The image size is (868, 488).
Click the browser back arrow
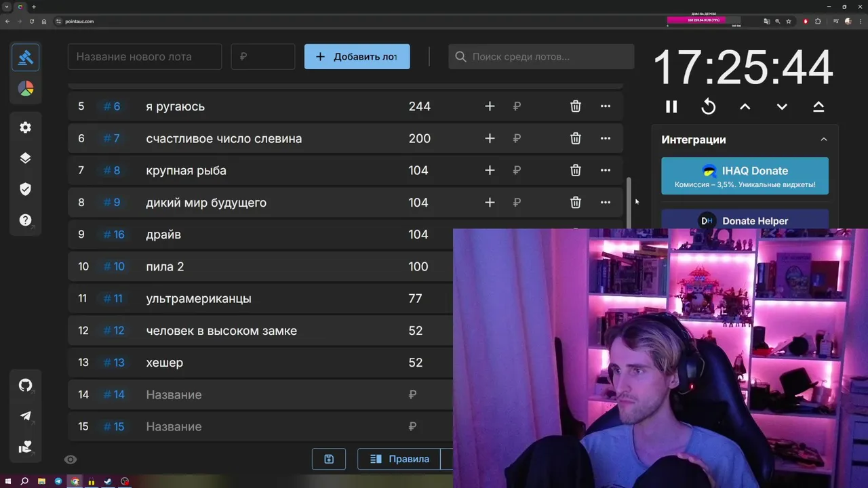click(7, 21)
